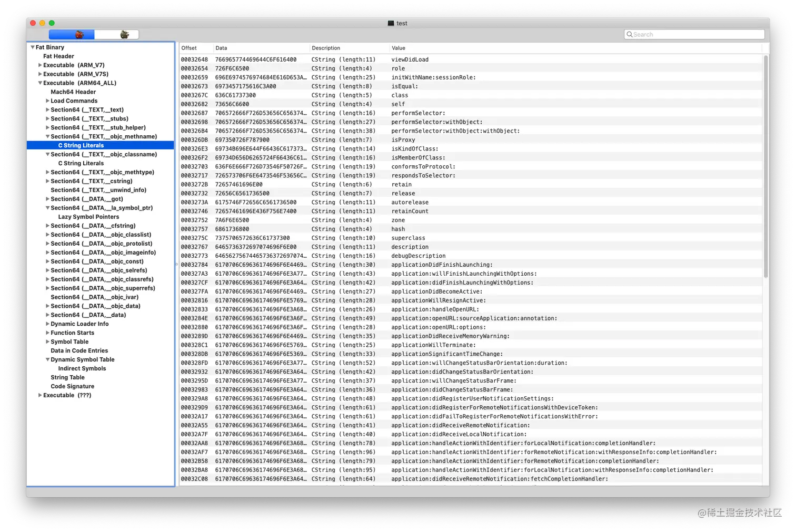Select the Lazy Symbol Pointers item

pos(88,217)
